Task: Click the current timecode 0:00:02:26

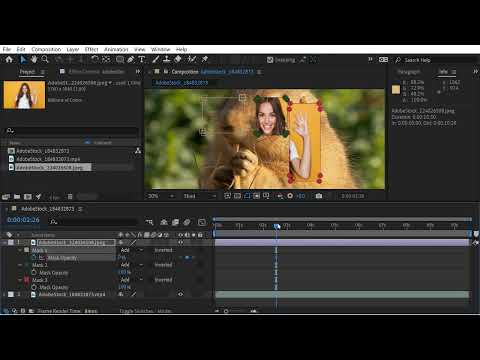Action: pyautogui.click(x=23, y=220)
